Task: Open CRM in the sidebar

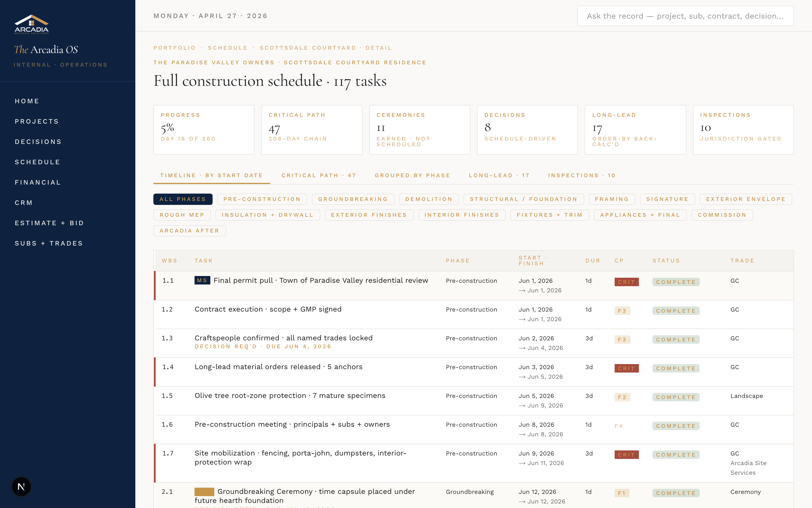Action: (x=23, y=203)
